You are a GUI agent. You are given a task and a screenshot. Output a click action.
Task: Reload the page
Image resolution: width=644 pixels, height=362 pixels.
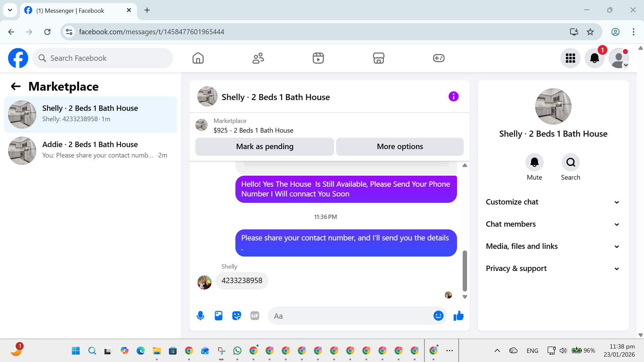(47, 32)
